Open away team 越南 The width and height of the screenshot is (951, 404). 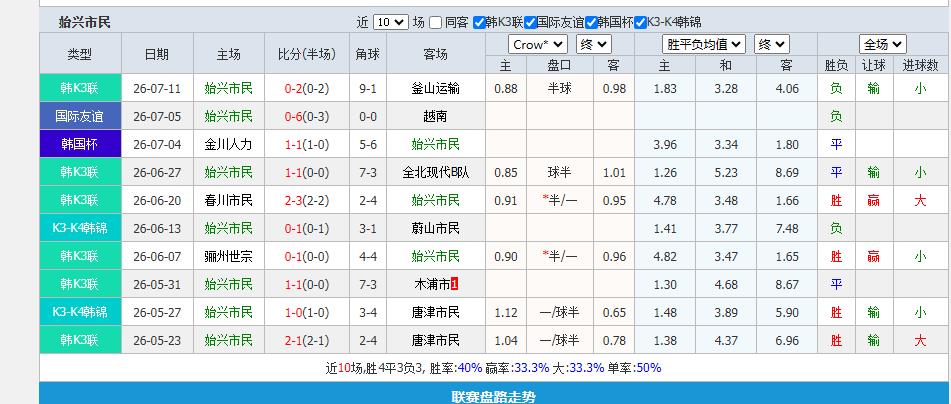[x=435, y=116]
